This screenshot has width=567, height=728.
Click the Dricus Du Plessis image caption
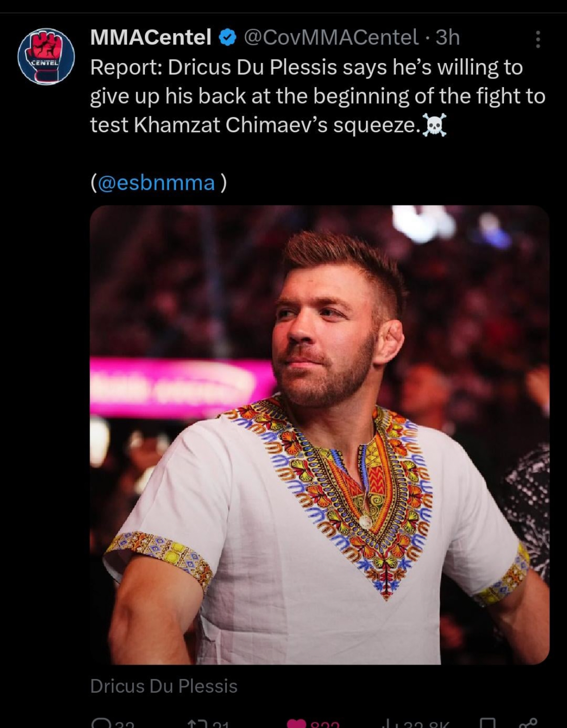[164, 686]
